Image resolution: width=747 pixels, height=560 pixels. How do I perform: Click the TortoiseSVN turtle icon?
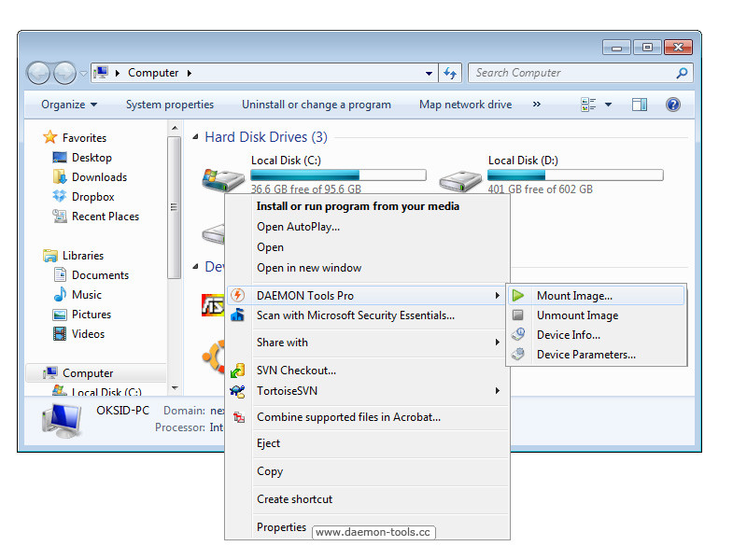[x=237, y=391]
